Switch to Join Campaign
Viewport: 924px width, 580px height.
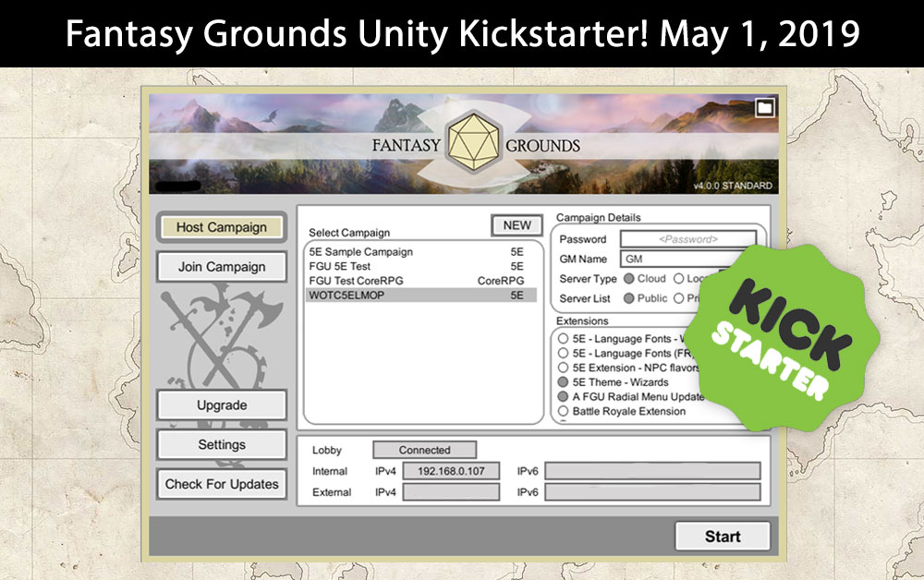[x=222, y=267]
